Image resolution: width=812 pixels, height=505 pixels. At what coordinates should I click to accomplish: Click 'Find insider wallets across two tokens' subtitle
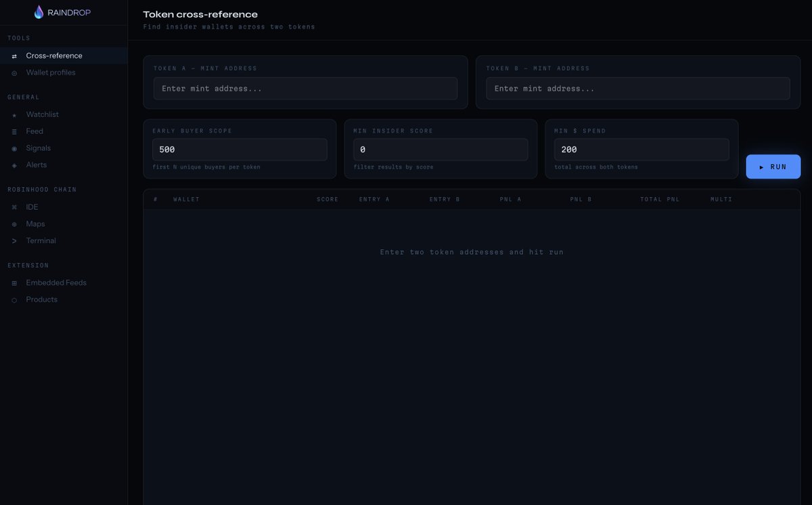229,27
